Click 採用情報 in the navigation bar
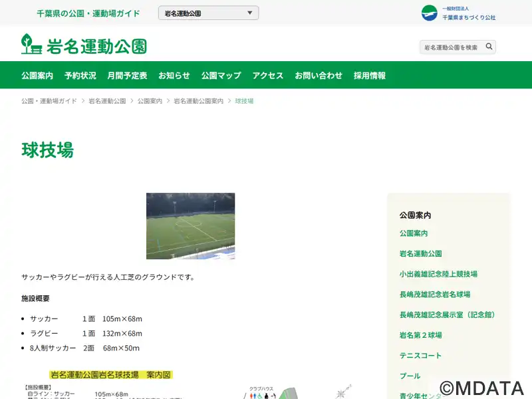The width and height of the screenshot is (532, 399). (370, 75)
